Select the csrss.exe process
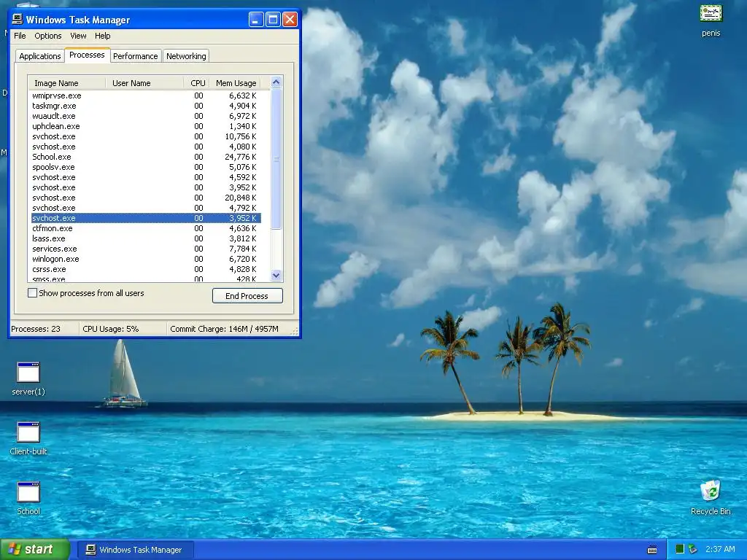This screenshot has height=560, width=747. point(145,270)
